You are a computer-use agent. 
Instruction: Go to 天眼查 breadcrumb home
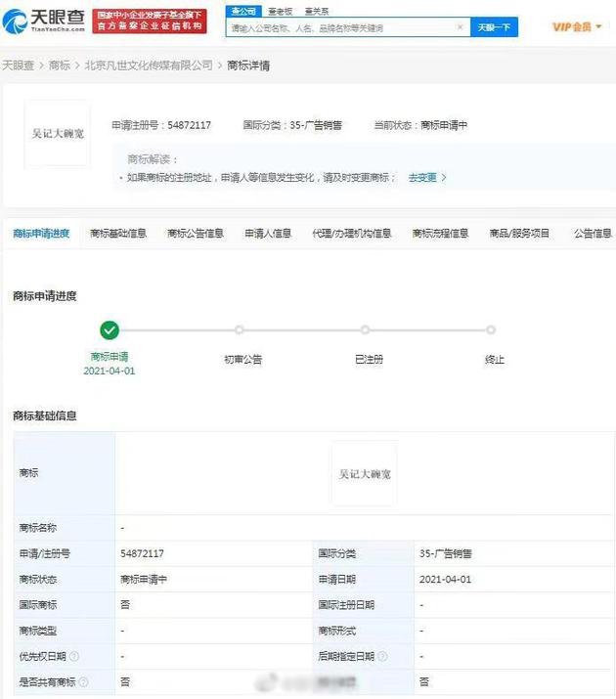[19, 66]
